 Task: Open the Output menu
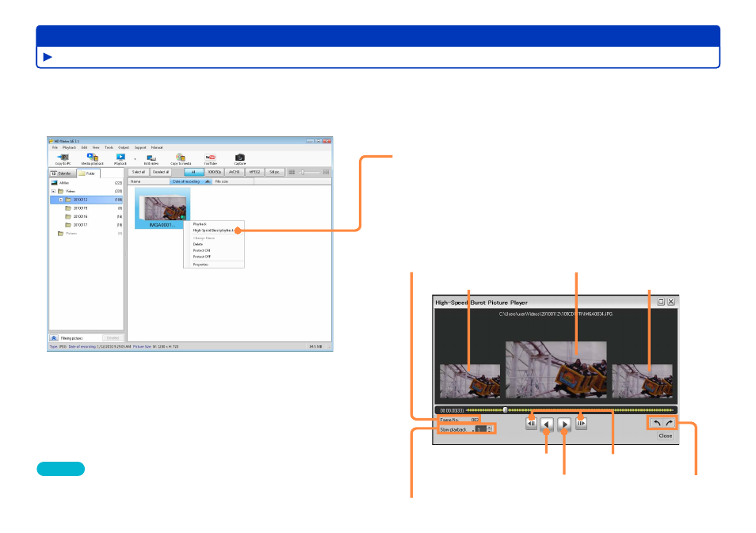[124, 147]
